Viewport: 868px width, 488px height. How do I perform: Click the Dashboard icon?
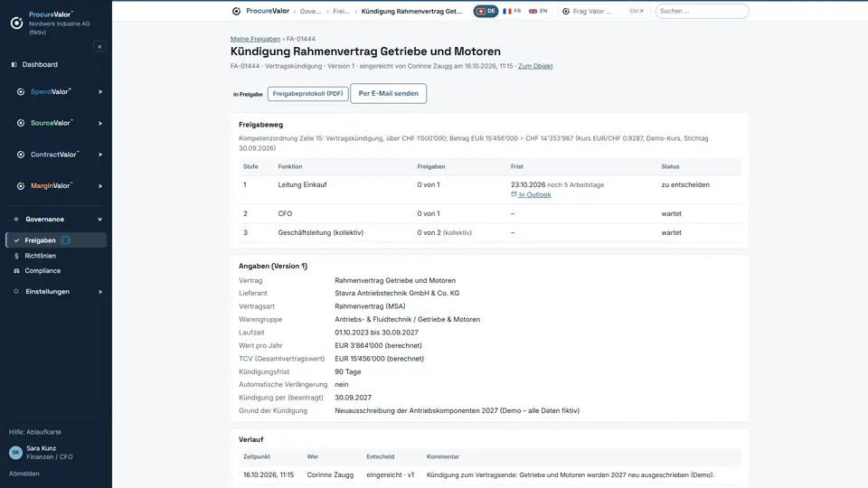pyautogui.click(x=14, y=65)
